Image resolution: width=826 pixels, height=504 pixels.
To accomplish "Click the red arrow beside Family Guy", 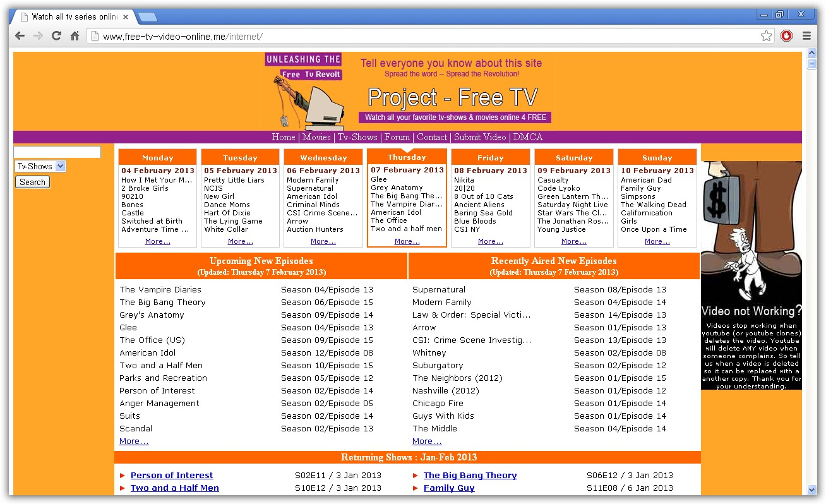I will click(x=416, y=488).
